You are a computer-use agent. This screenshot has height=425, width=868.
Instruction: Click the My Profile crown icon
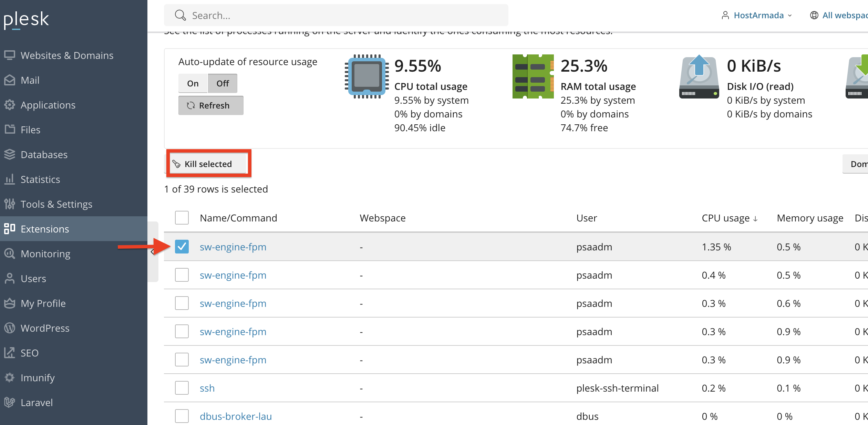point(10,303)
